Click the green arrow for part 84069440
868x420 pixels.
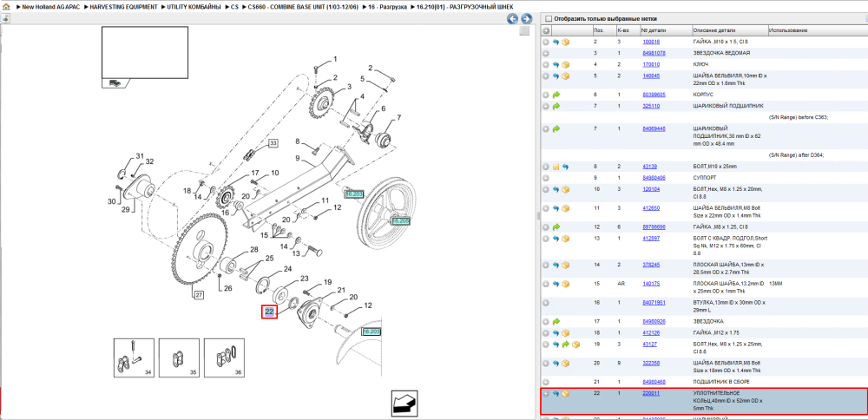pyautogui.click(x=556, y=128)
